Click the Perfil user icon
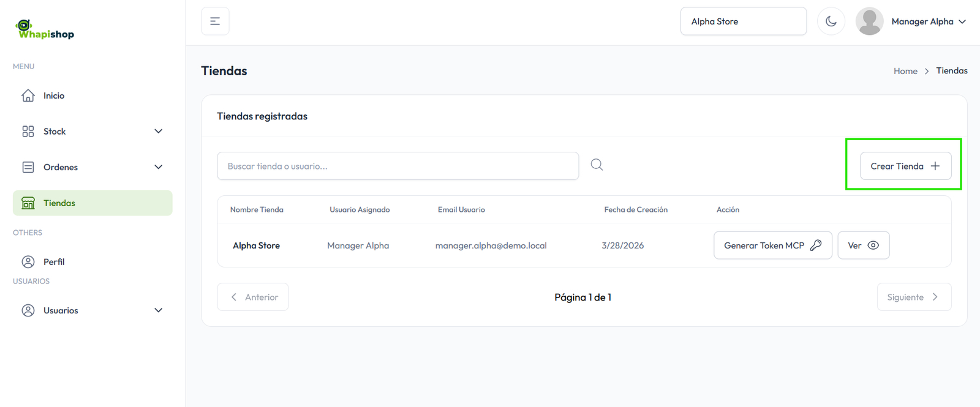The image size is (980, 407). point(28,262)
